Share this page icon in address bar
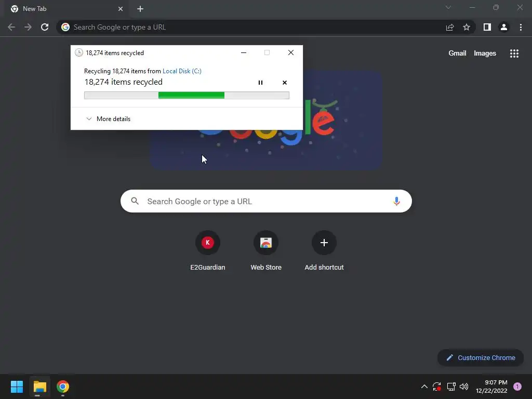This screenshot has width=532, height=399. [x=450, y=27]
